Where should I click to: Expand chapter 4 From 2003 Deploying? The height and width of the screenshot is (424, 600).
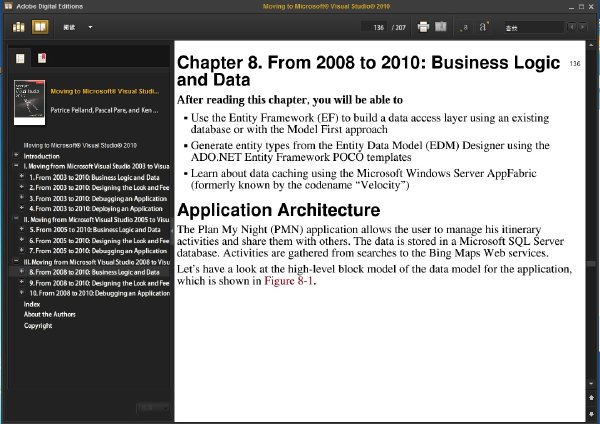pos(22,208)
